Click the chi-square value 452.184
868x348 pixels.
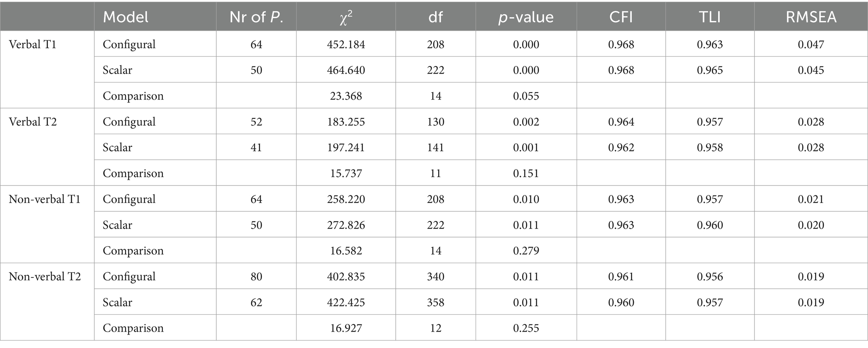click(346, 44)
